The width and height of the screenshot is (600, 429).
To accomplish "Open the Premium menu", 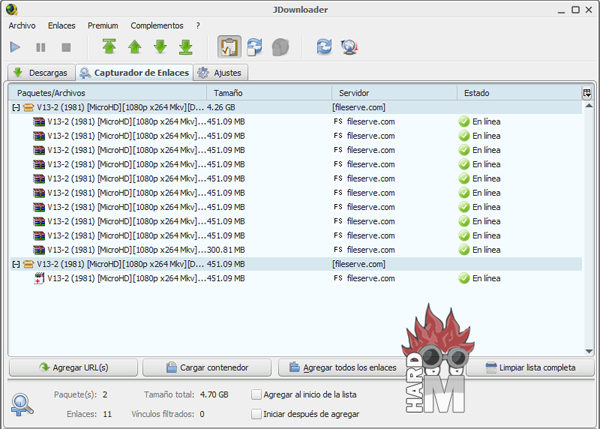I will coord(103,26).
